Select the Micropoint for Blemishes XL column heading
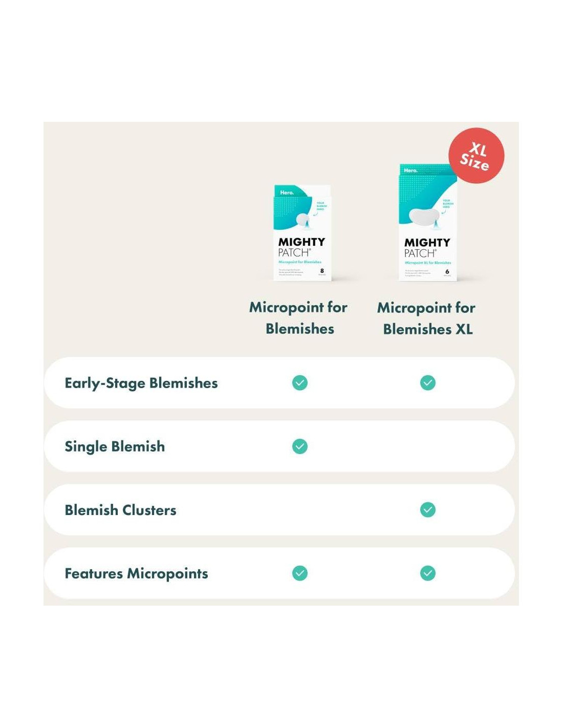The image size is (563, 728). pyautogui.click(x=427, y=318)
